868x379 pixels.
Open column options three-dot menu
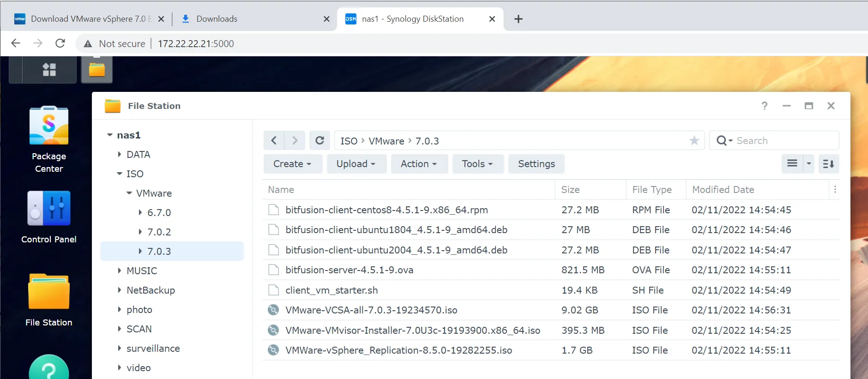(835, 189)
